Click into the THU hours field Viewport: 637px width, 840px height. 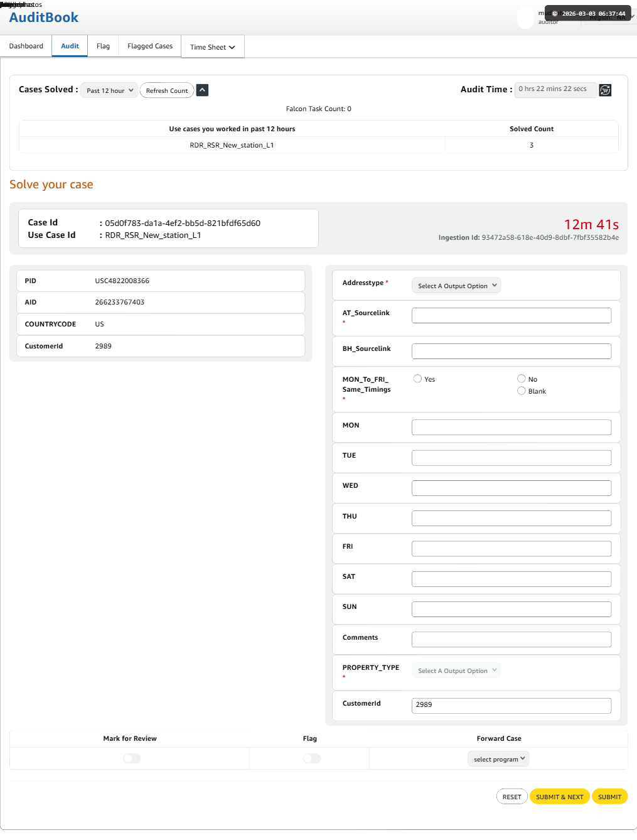511,518
